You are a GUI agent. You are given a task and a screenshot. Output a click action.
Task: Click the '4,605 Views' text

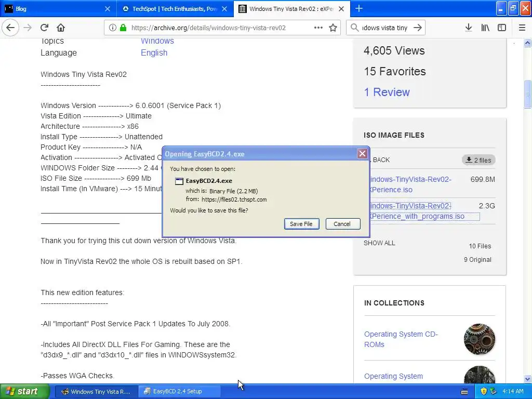tap(394, 50)
